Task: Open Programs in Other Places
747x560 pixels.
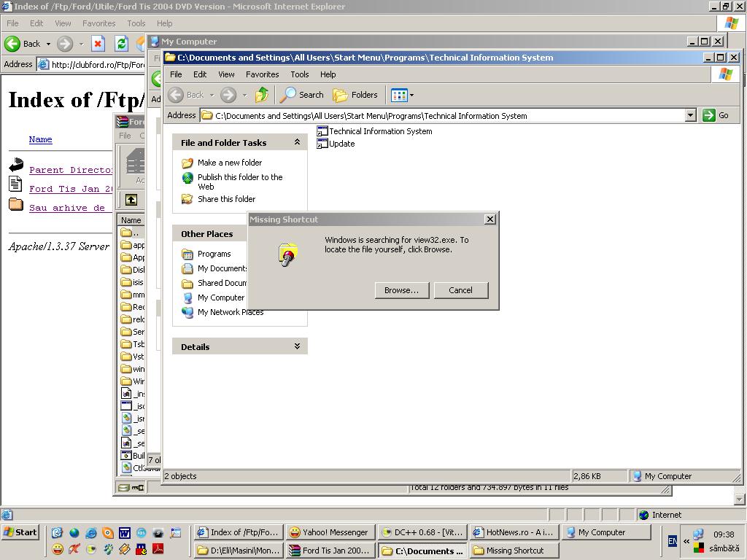Action: (214, 254)
